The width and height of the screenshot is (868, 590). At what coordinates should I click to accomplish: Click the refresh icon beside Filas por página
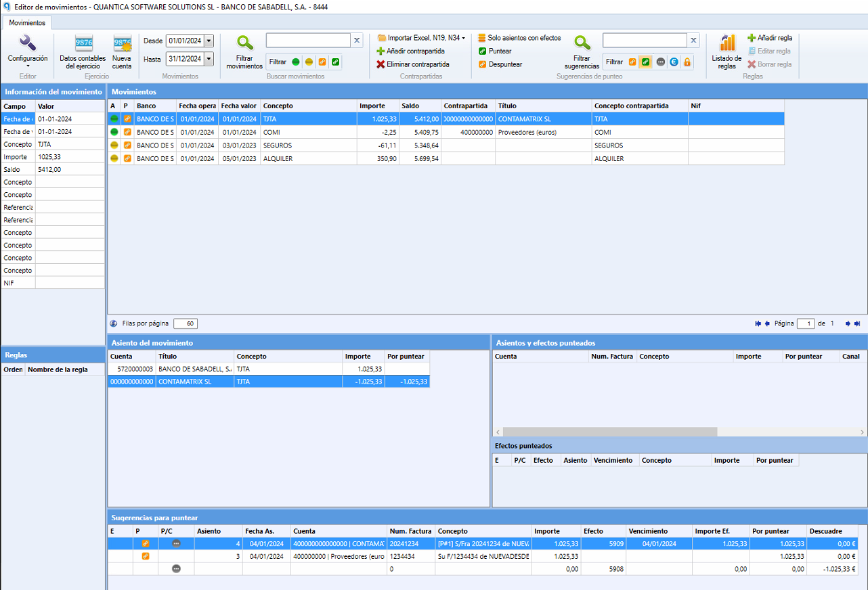(114, 323)
